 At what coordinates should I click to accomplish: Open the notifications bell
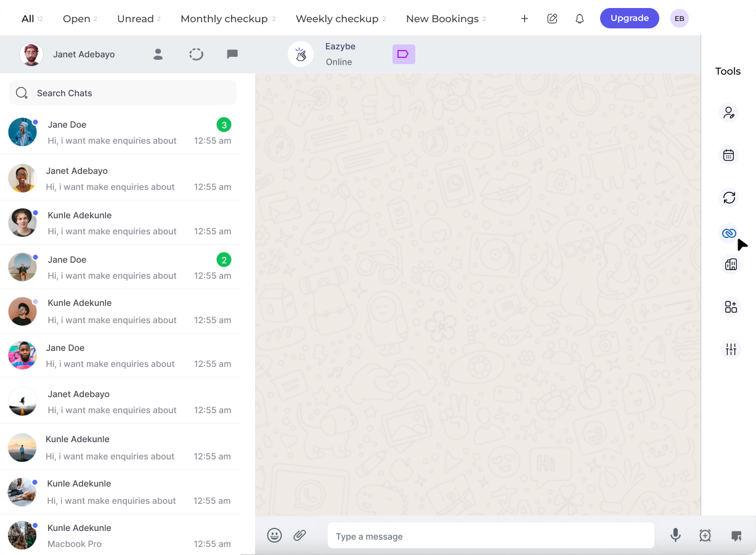point(579,18)
